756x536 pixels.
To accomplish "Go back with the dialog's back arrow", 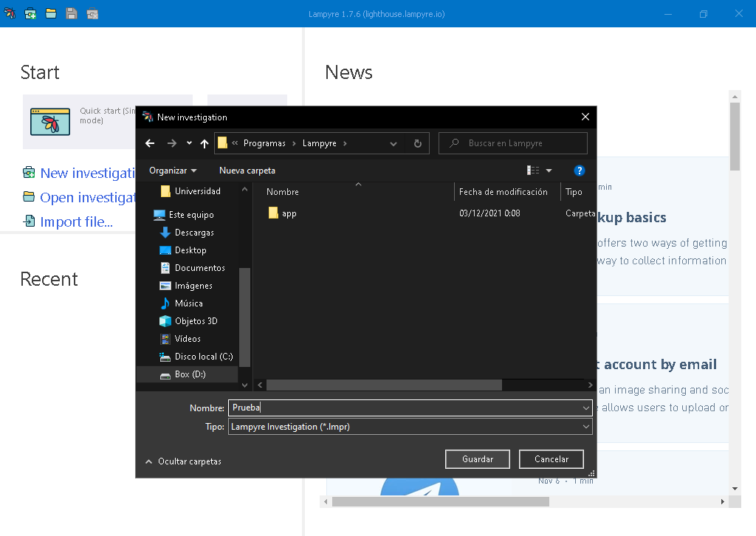I will coord(150,143).
